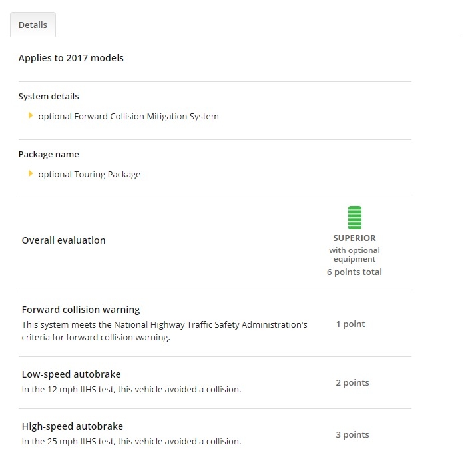The image size is (476, 471).
Task: Click 'with optional equipment' text
Action: tap(355, 254)
